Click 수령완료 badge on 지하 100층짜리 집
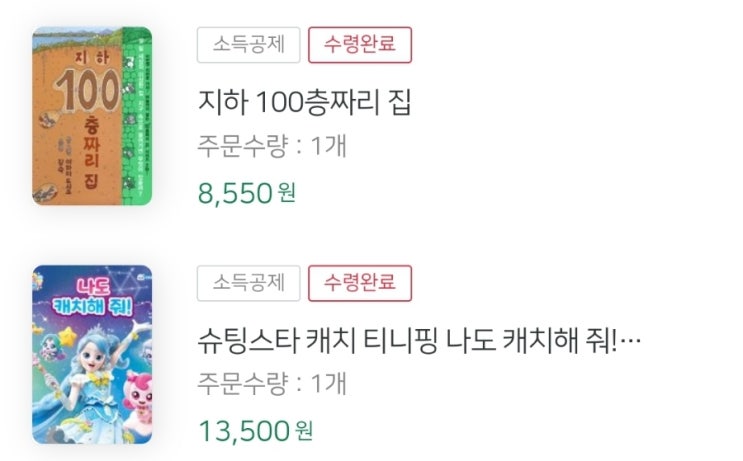 click(x=360, y=45)
